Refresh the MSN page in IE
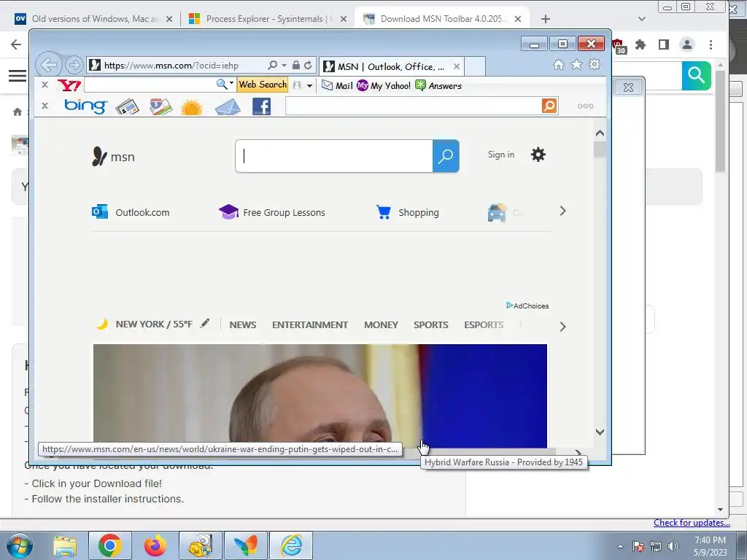747x560 pixels. point(308,65)
